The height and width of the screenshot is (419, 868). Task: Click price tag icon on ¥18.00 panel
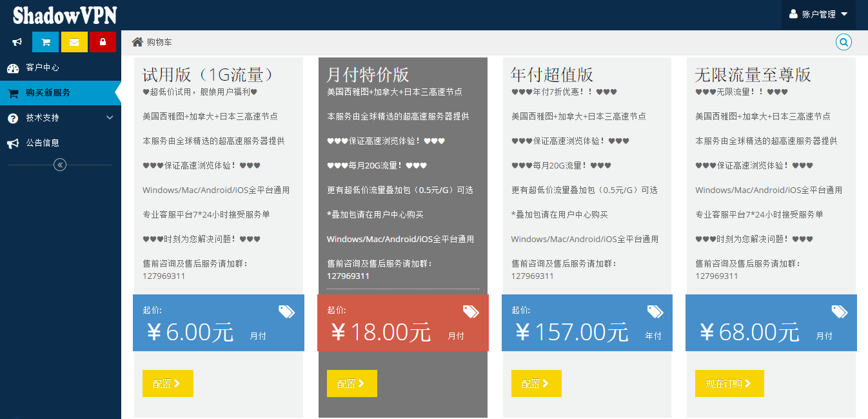pyautogui.click(x=471, y=312)
